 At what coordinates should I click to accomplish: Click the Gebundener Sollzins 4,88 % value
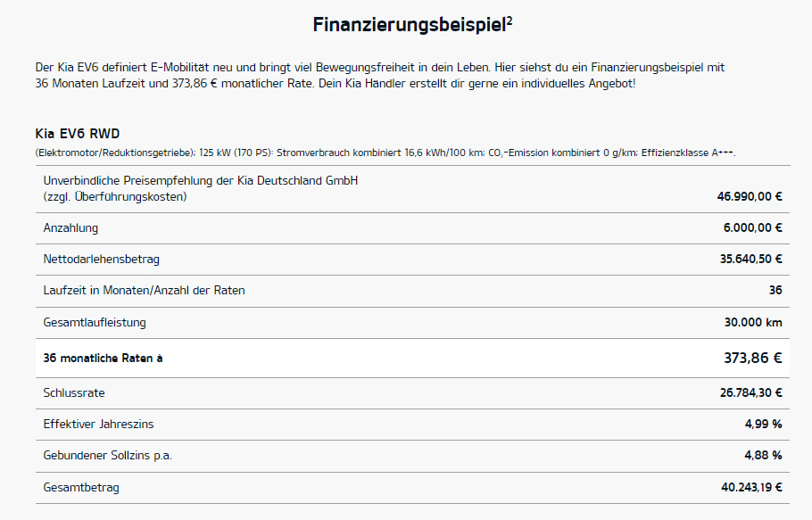coord(763,455)
